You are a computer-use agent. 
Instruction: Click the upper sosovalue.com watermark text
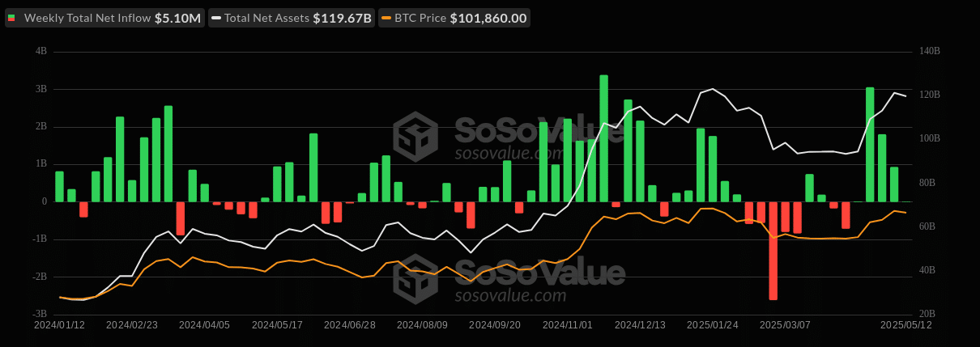click(509, 153)
